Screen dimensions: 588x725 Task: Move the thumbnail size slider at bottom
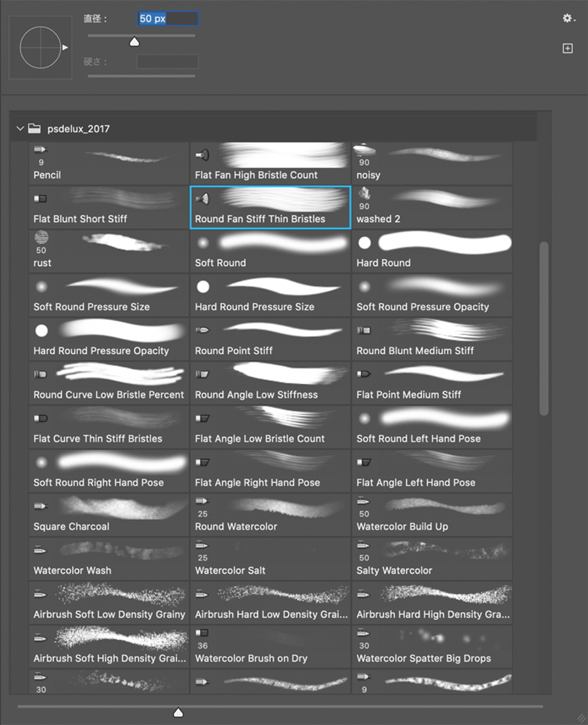(x=178, y=713)
